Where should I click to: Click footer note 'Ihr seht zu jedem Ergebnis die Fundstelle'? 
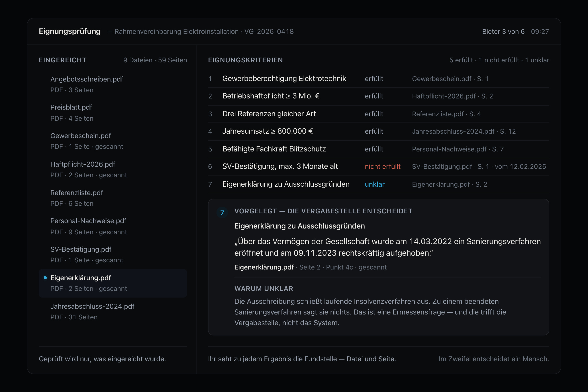(302, 359)
